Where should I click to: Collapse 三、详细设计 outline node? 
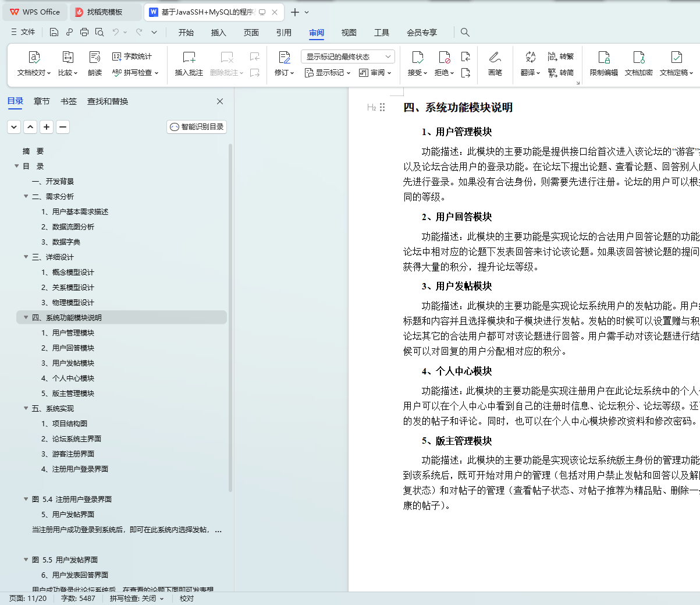[x=26, y=257]
